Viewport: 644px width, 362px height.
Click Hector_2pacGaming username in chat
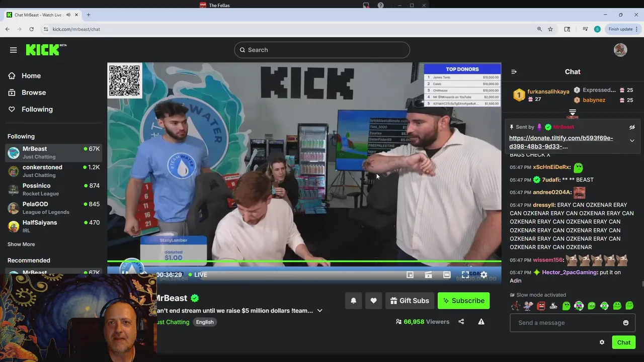pyautogui.click(x=570, y=273)
